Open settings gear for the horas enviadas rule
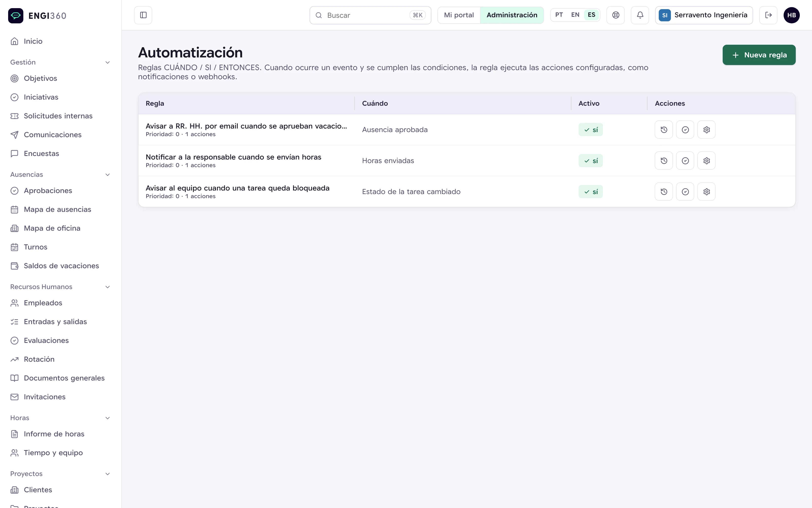This screenshot has width=812, height=508. click(706, 161)
